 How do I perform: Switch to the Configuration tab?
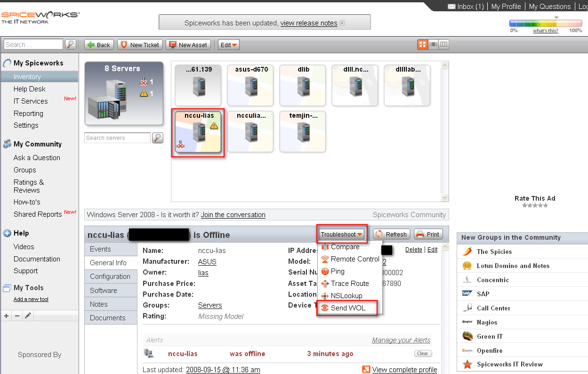111,276
